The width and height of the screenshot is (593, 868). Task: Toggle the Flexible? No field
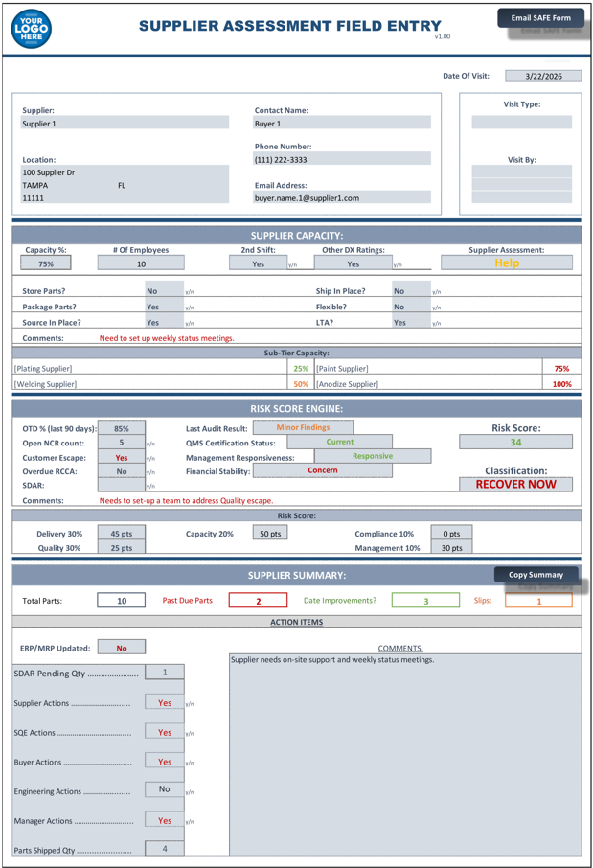(411, 307)
